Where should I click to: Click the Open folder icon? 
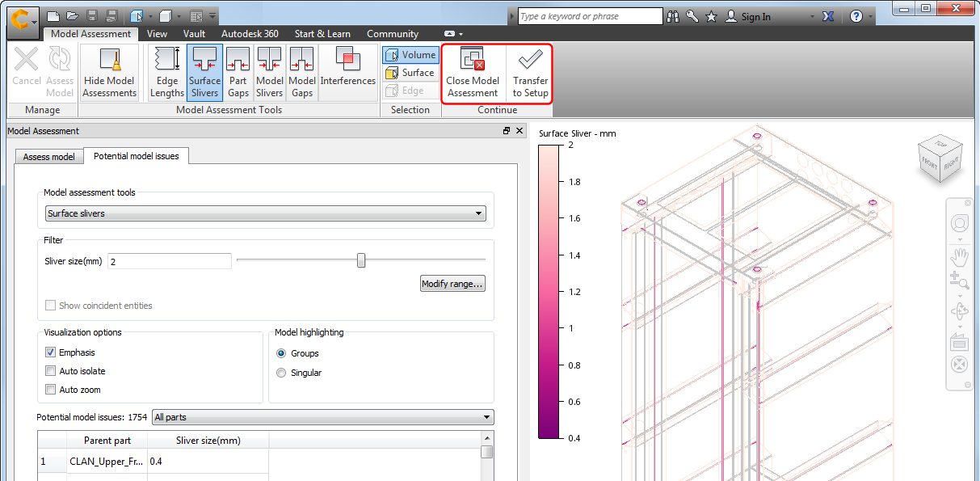pos(73,16)
